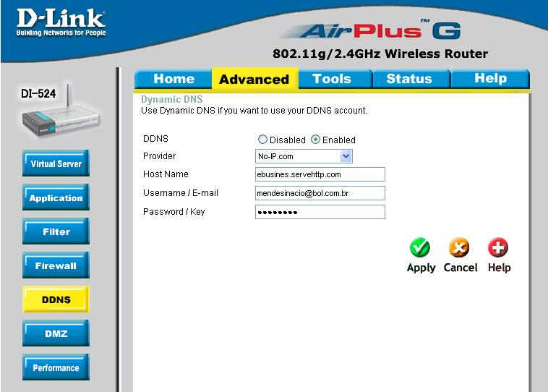This screenshot has height=392, width=548.
Task: Click the Username / E-mail input field
Action: click(x=320, y=193)
